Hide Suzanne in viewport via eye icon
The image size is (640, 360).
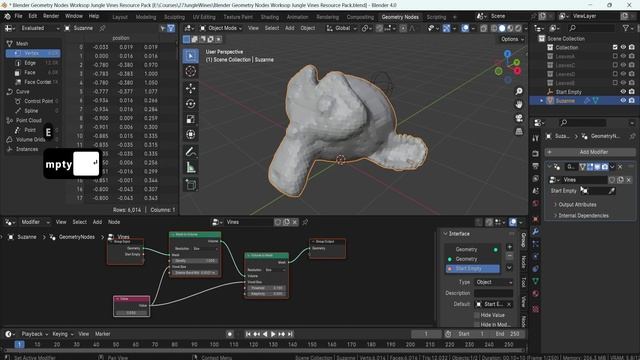[623, 100]
